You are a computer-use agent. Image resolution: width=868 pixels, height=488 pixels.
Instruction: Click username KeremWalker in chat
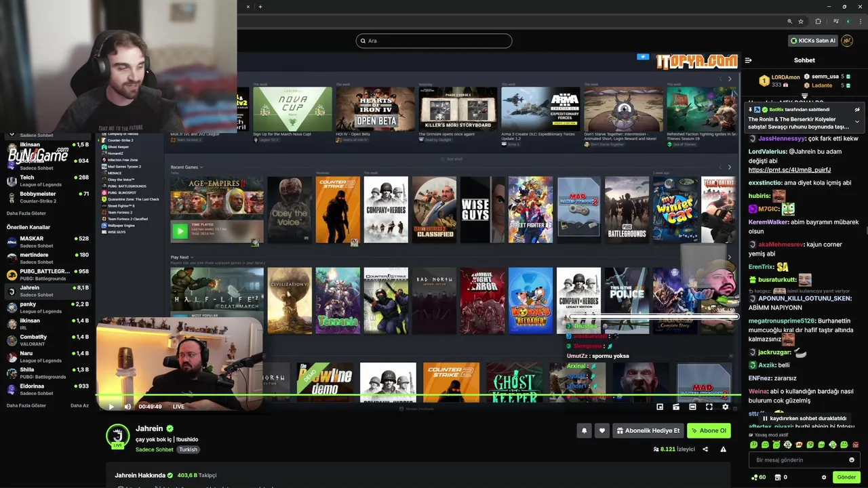(x=768, y=222)
